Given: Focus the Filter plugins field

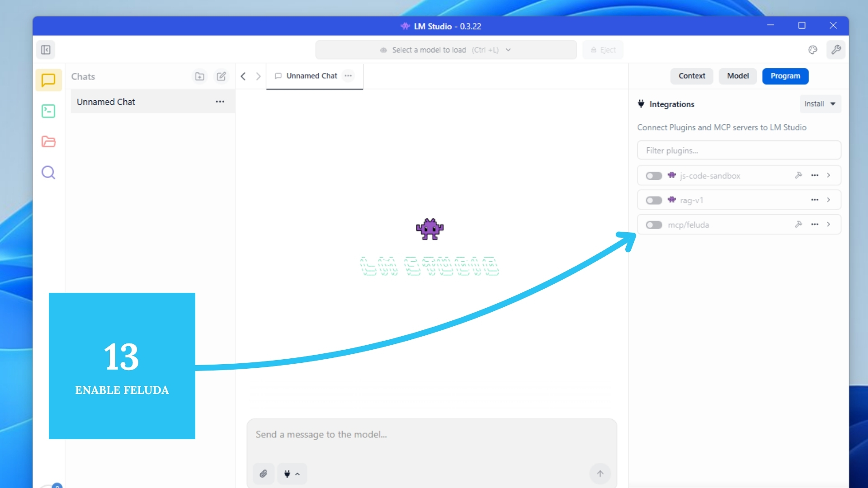Looking at the screenshot, I should pyautogui.click(x=739, y=150).
